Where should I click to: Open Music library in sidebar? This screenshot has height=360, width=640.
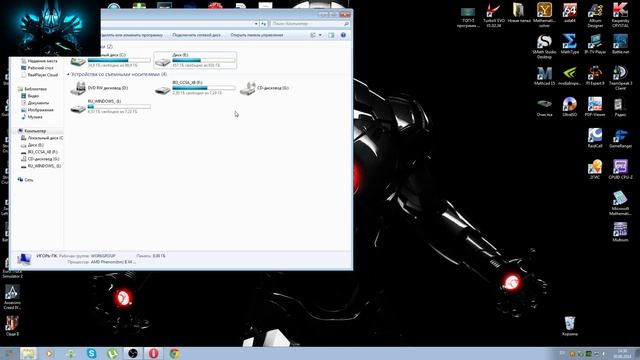coord(32,117)
